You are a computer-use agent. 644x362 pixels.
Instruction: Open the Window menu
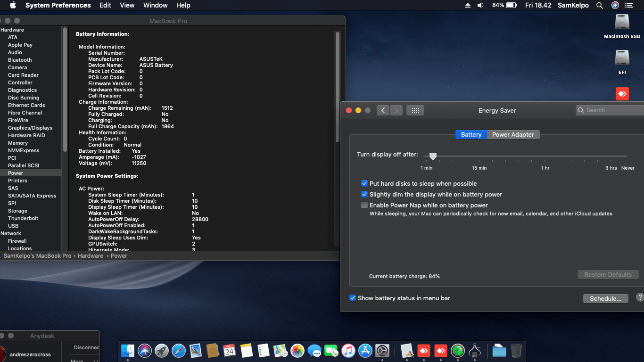pyautogui.click(x=156, y=5)
